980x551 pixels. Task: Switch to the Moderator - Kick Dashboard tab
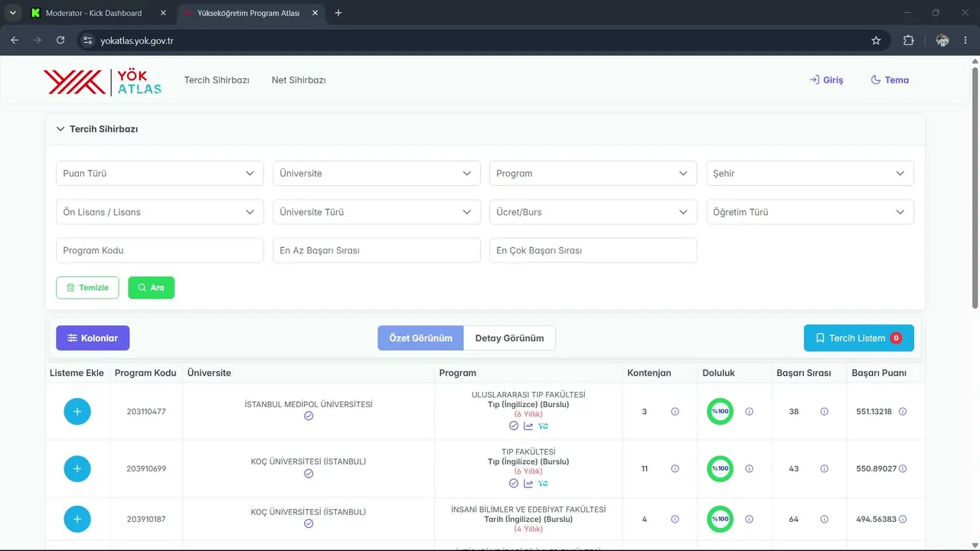[x=99, y=13]
